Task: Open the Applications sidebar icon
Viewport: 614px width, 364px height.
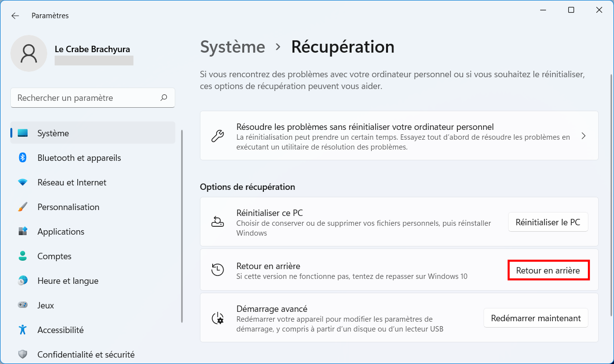Action: [23, 232]
